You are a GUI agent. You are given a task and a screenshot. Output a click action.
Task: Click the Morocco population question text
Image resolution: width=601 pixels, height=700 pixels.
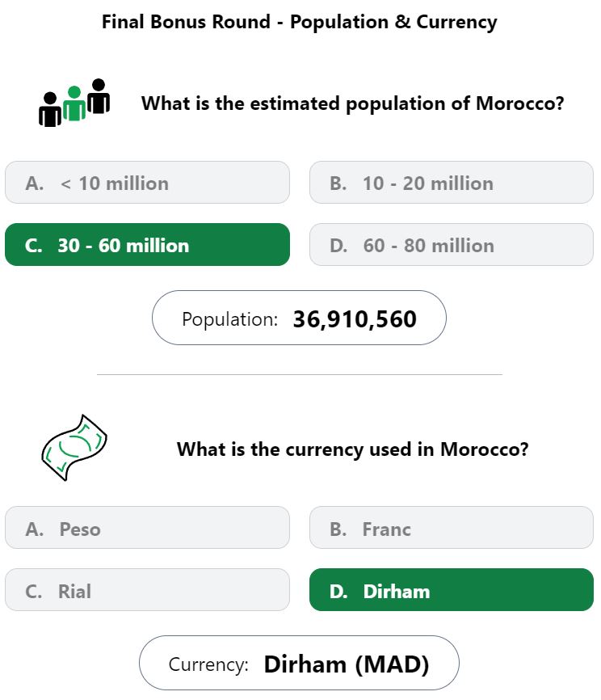352,103
